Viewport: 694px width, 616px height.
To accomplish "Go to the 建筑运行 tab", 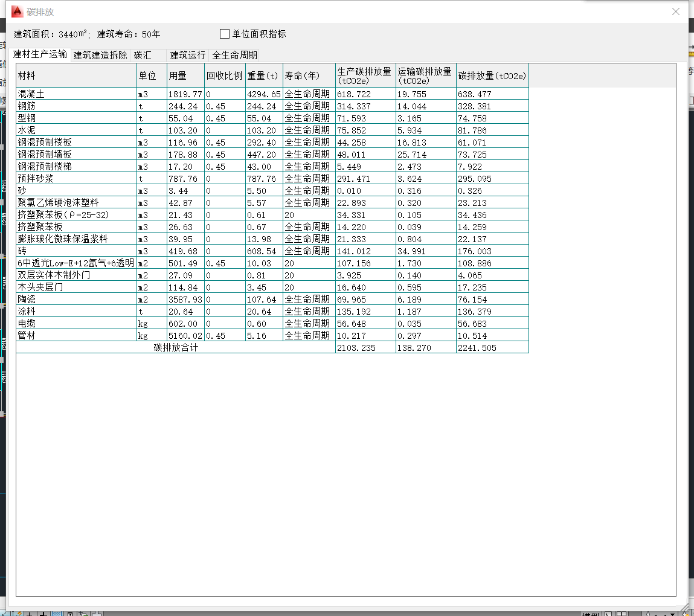I will tap(188, 55).
